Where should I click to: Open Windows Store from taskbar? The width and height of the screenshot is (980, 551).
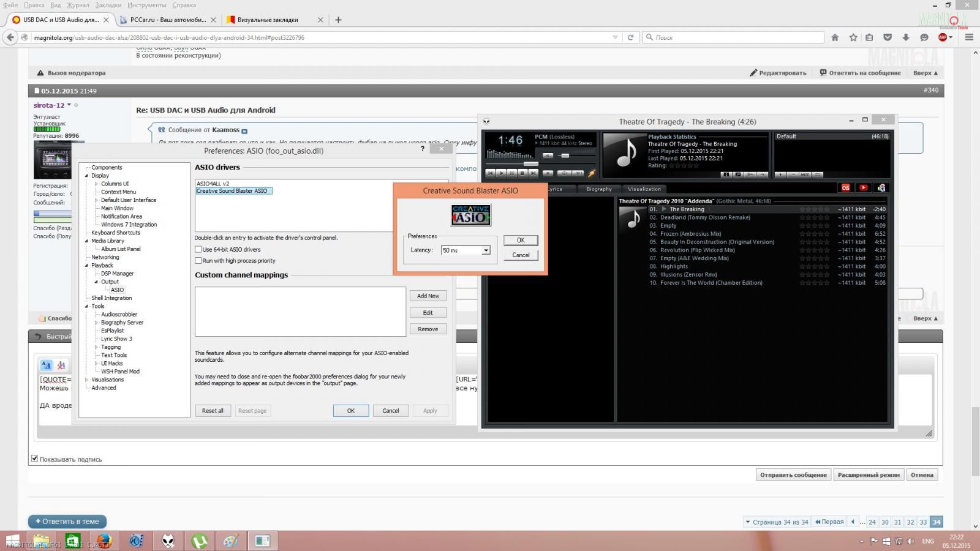73,541
